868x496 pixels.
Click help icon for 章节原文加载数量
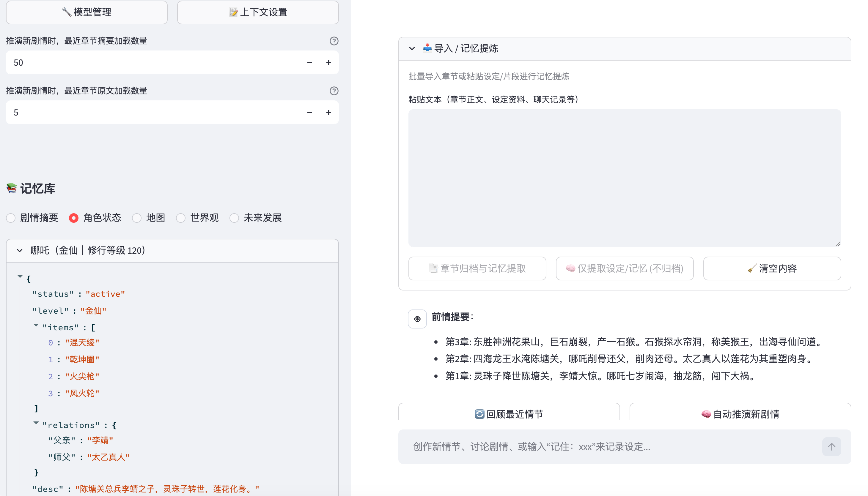[x=334, y=91]
